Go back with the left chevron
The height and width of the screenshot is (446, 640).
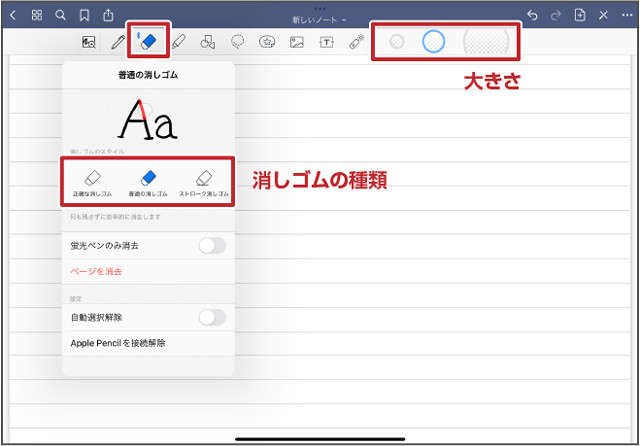click(x=13, y=15)
